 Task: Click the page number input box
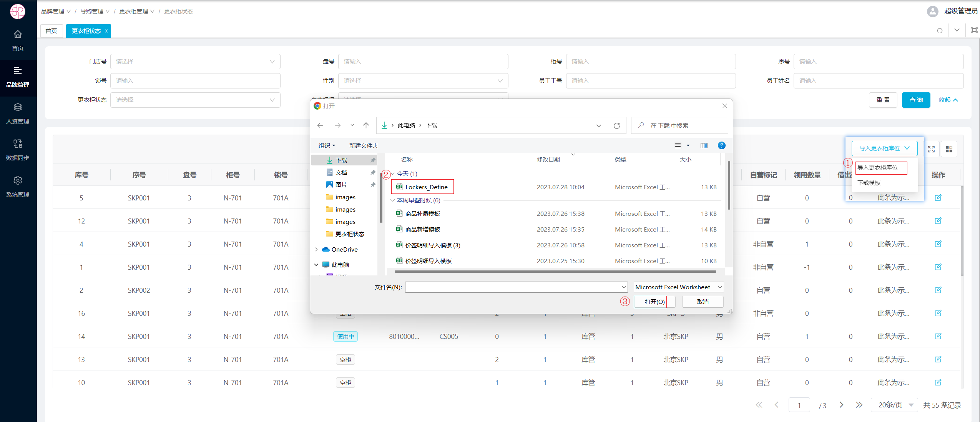click(799, 405)
